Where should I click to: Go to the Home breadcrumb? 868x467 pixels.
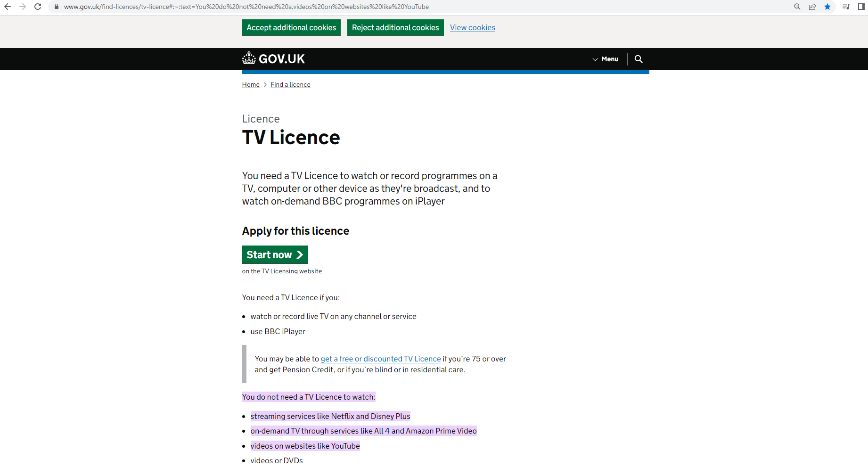251,85
